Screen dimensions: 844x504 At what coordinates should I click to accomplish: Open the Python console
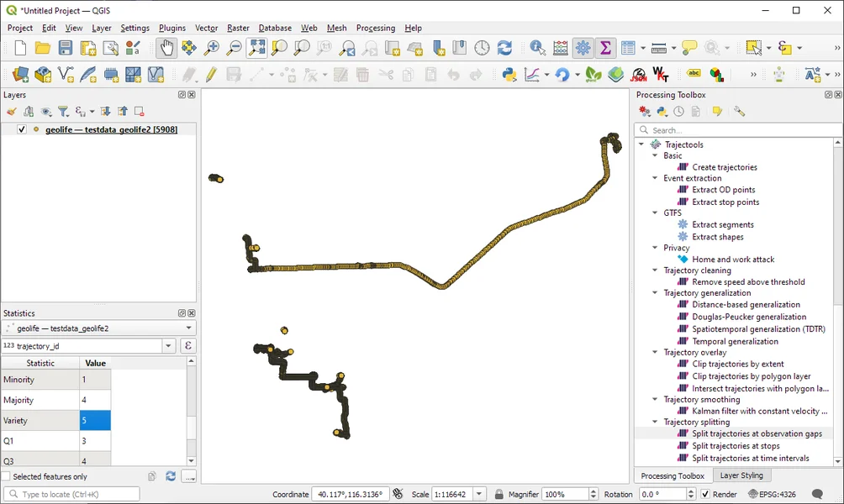tap(509, 74)
